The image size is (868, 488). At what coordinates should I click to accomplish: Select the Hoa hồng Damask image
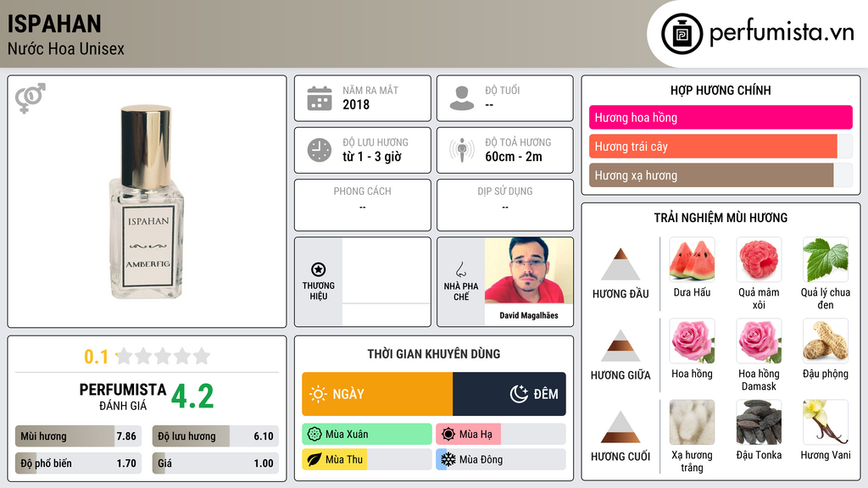pyautogui.click(x=759, y=341)
